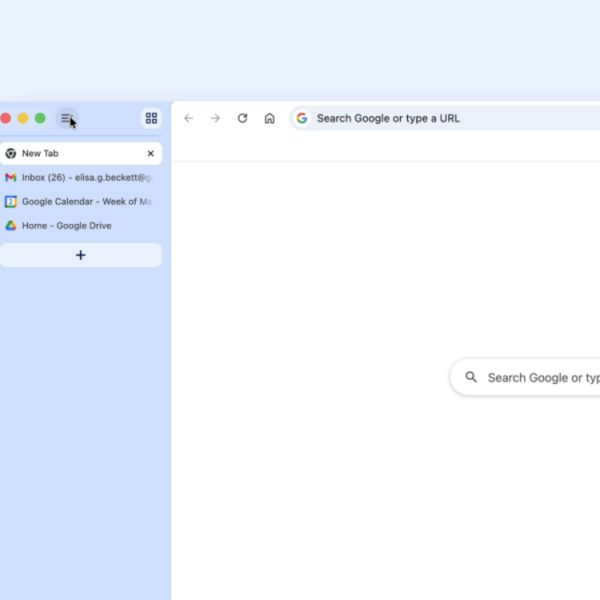Click the Google Drive favicon
The width and height of the screenshot is (600, 600).
click(x=11, y=226)
